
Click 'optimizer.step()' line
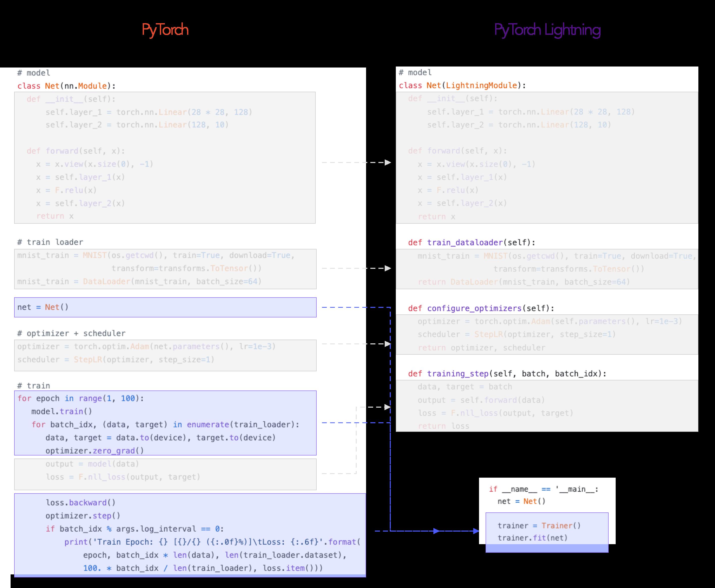coord(83,516)
